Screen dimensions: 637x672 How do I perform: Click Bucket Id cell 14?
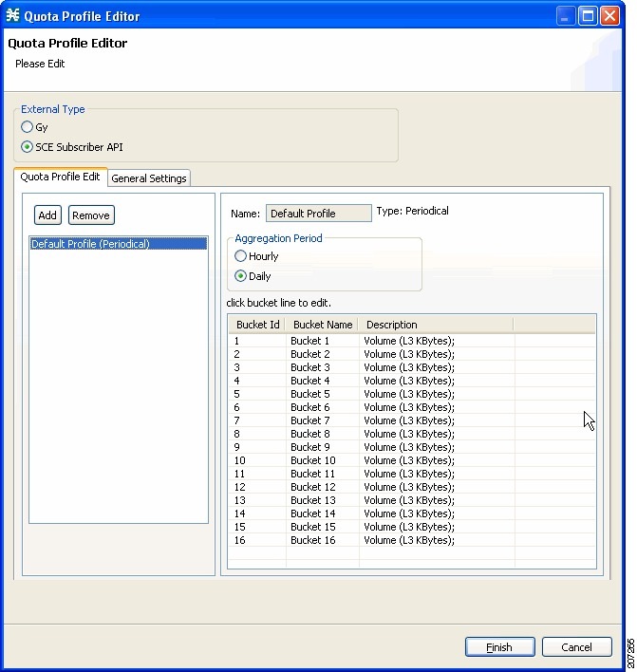pyautogui.click(x=257, y=513)
